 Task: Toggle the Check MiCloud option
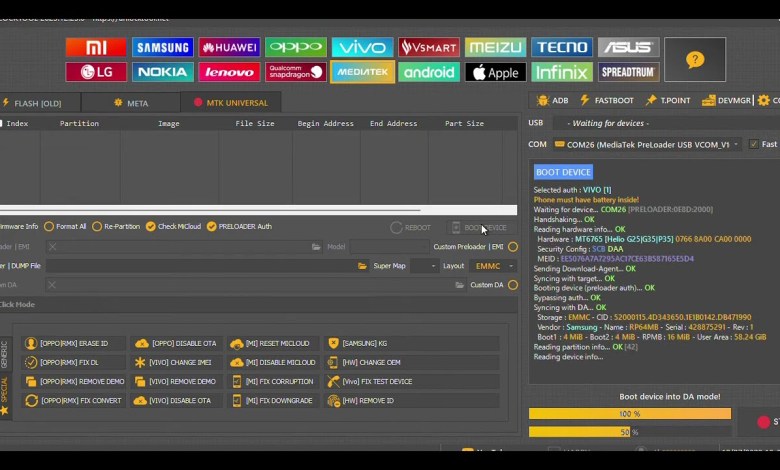[x=150, y=227]
